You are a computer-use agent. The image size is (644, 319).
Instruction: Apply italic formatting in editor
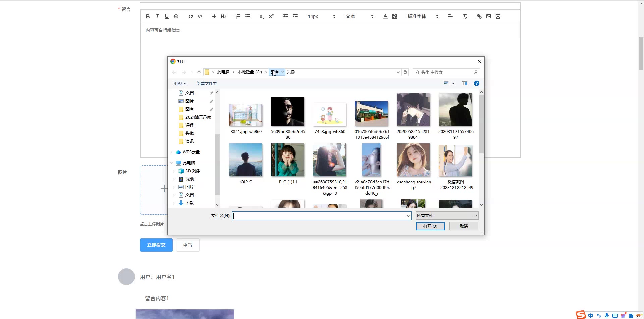tap(157, 16)
